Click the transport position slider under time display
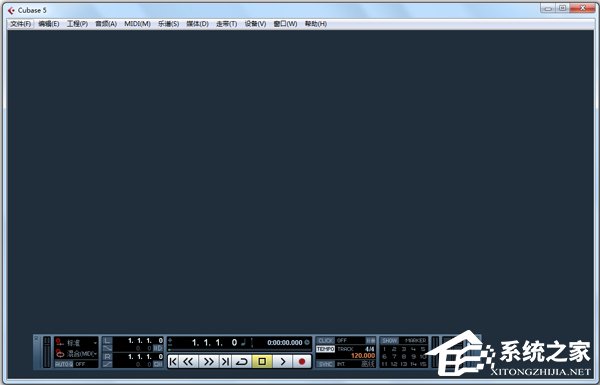 [x=240, y=350]
